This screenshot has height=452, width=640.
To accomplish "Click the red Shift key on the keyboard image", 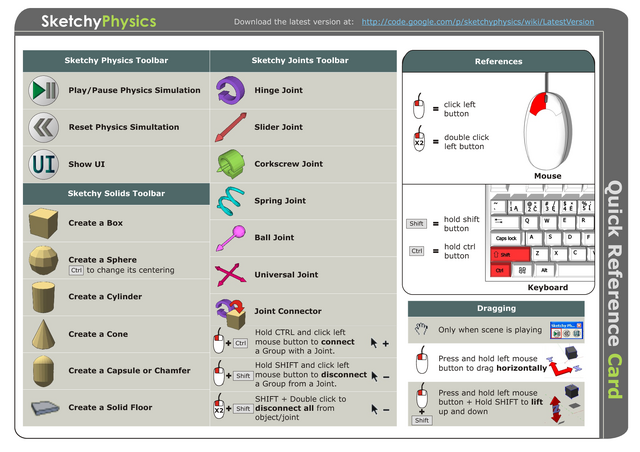I will 510,254.
